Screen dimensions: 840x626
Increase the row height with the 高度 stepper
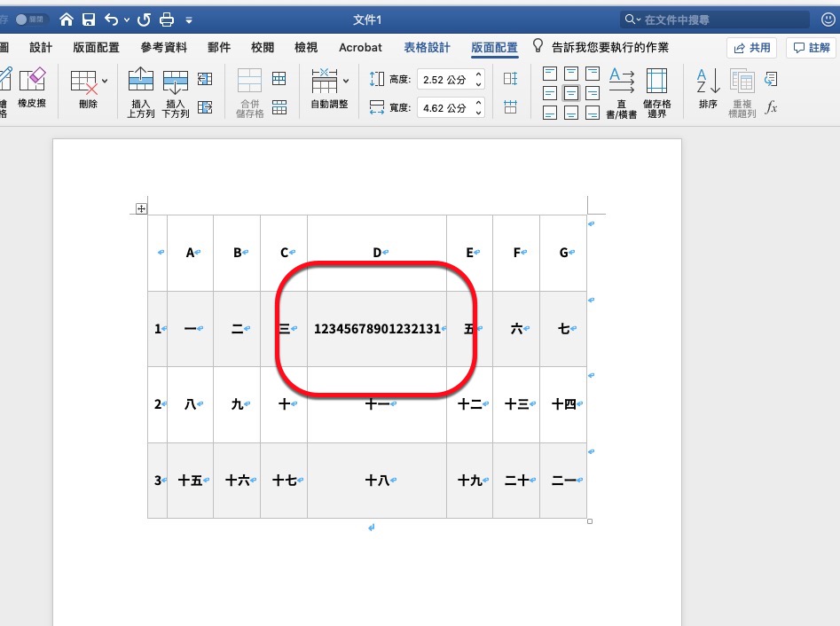[x=477, y=74]
